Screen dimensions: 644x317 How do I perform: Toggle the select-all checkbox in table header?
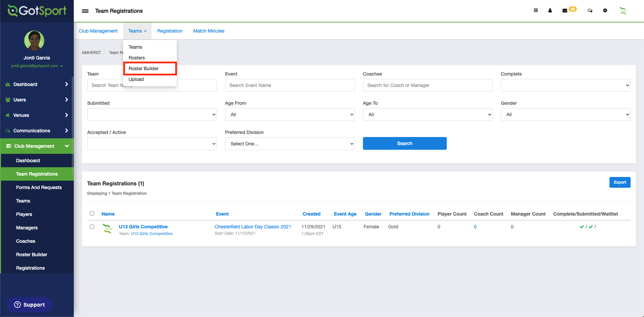[x=92, y=214]
